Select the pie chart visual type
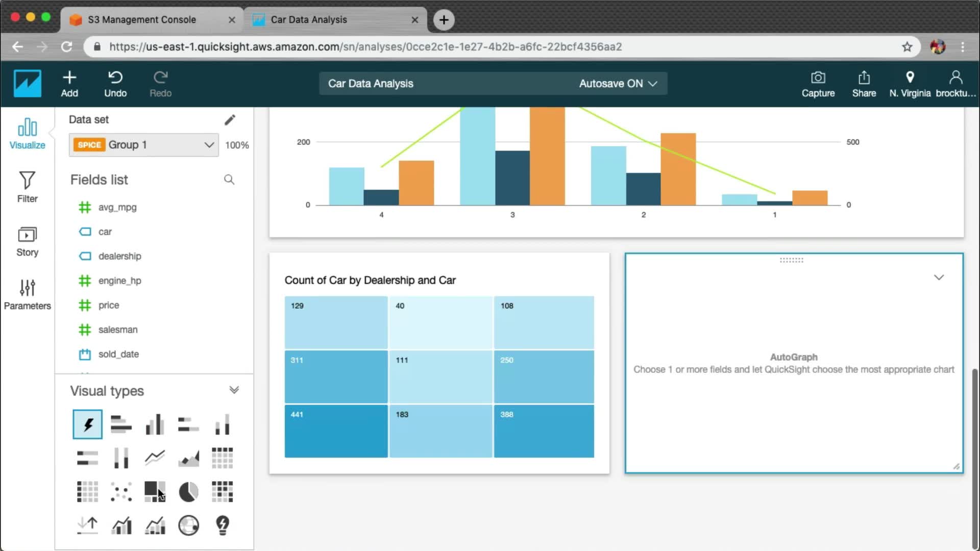Image resolution: width=980 pixels, height=551 pixels. point(188,492)
